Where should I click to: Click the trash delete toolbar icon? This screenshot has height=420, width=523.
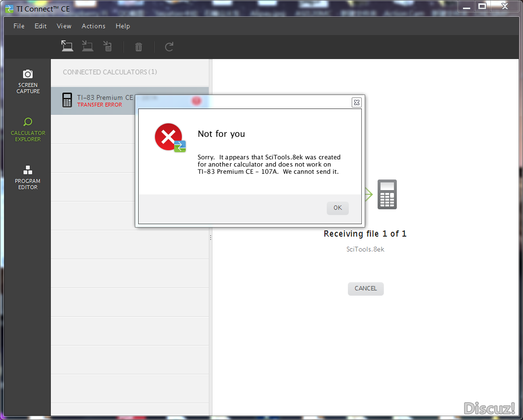pyautogui.click(x=138, y=47)
